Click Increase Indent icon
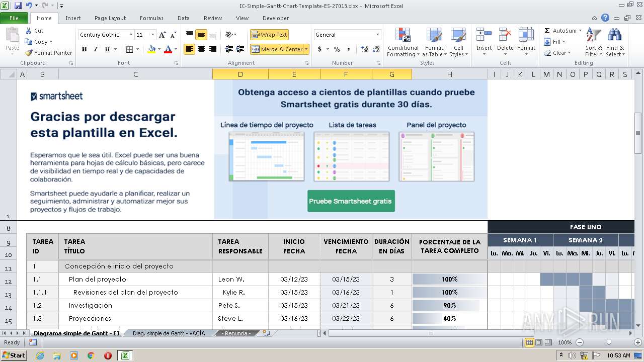 tap(240, 49)
